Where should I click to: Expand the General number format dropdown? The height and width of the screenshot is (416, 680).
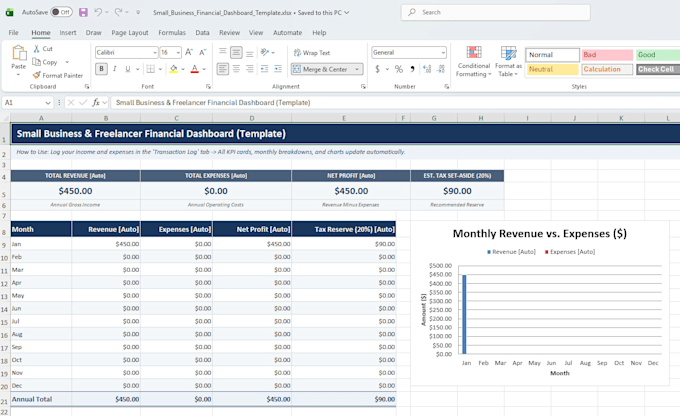(443, 52)
